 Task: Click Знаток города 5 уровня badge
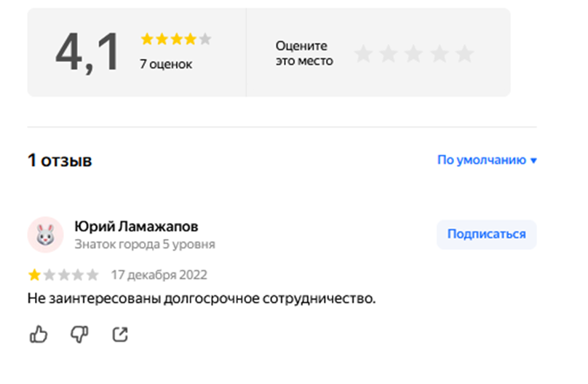tap(145, 244)
